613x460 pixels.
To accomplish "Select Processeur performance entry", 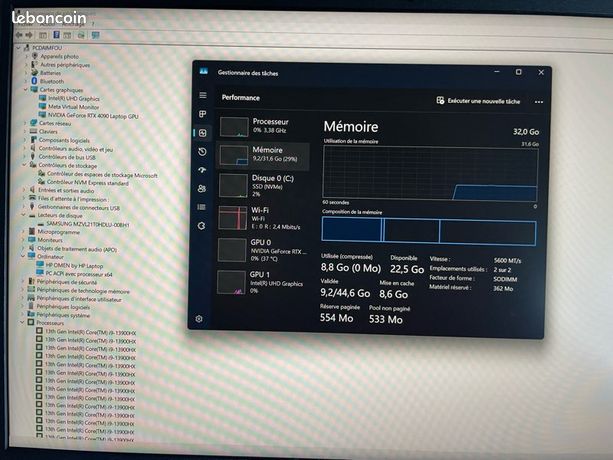I will [x=263, y=127].
